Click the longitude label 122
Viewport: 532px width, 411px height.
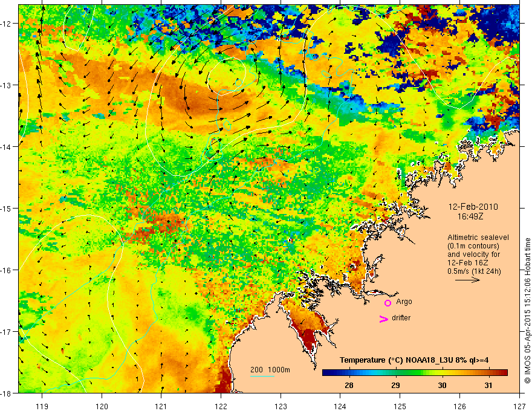221,406
